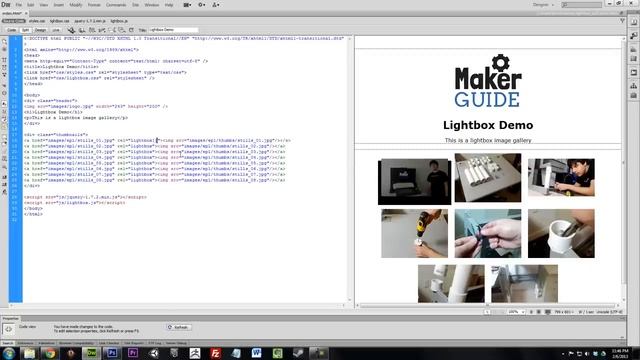Click the Select tool in design status bar
The width and height of the screenshot is (640, 360).
pos(487,312)
